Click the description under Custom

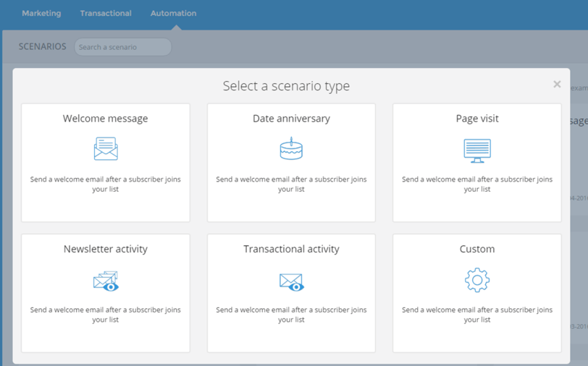click(477, 315)
